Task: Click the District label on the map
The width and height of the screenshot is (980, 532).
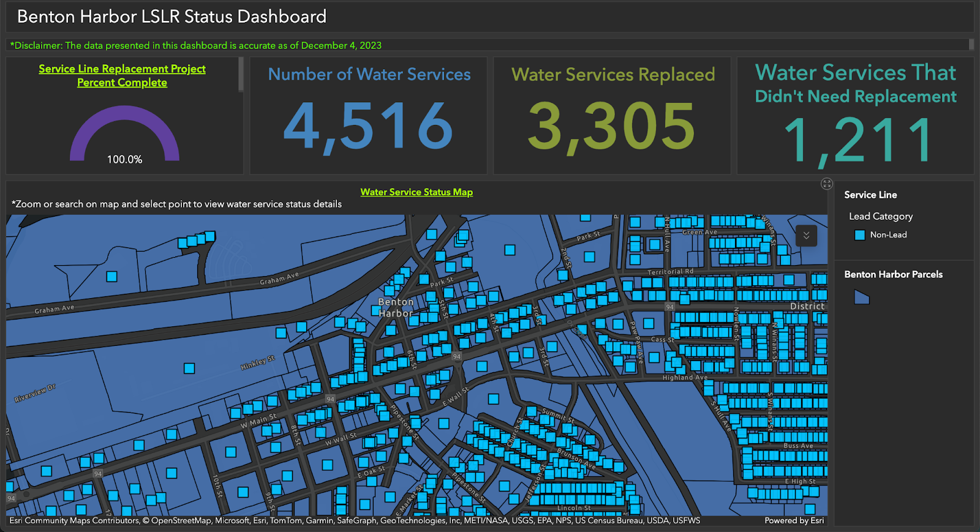Action: (807, 306)
